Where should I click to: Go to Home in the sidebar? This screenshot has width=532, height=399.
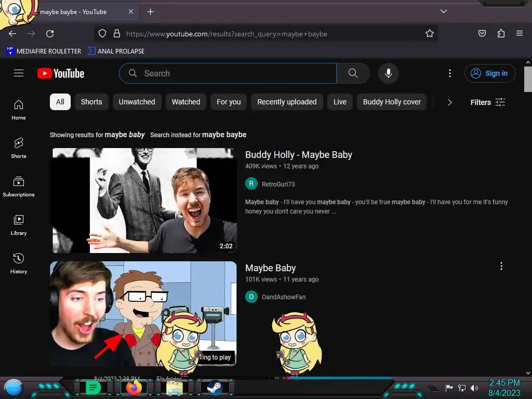(19, 110)
